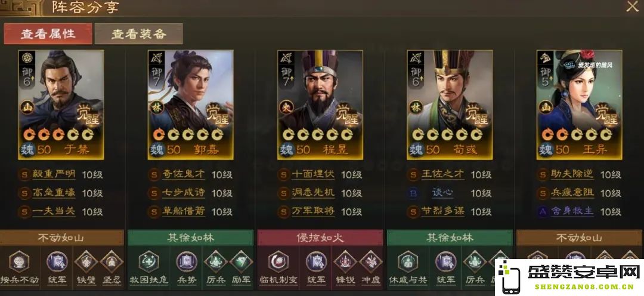View the 十面埋伏 skill details
The image size is (644, 296).
[313, 174]
